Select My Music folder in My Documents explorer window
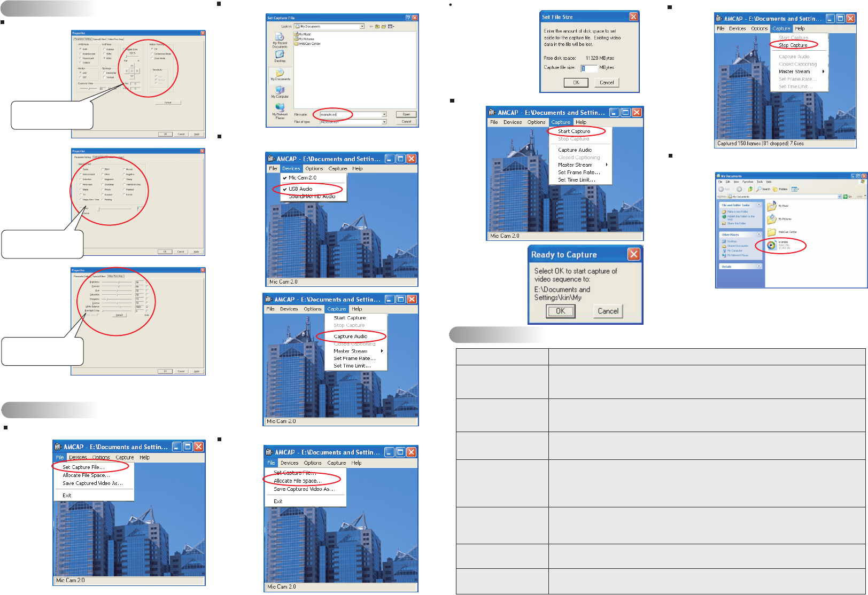Screen dimensions: 868x595 pos(778,206)
